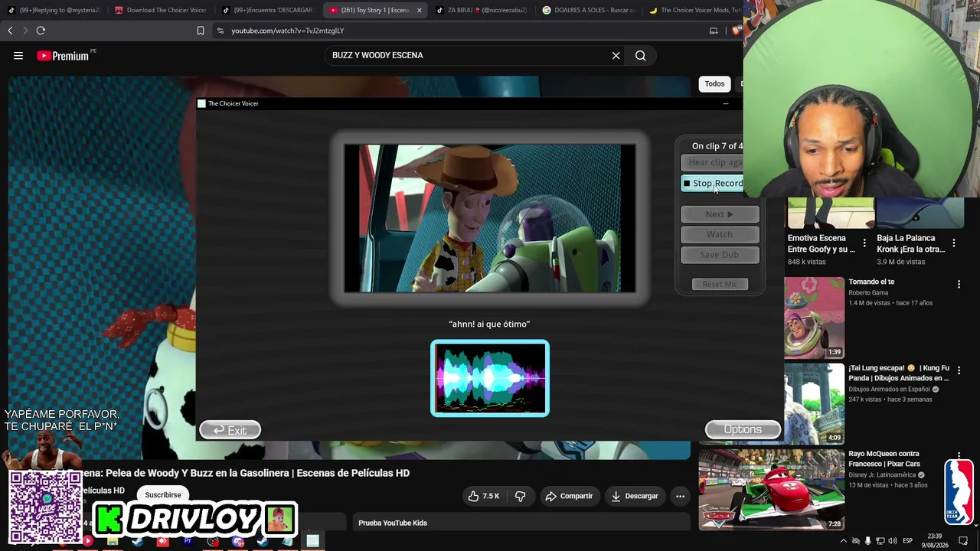This screenshot has height=551, width=980.
Task: Go to YouTube Premium home logo
Action: (x=63, y=55)
